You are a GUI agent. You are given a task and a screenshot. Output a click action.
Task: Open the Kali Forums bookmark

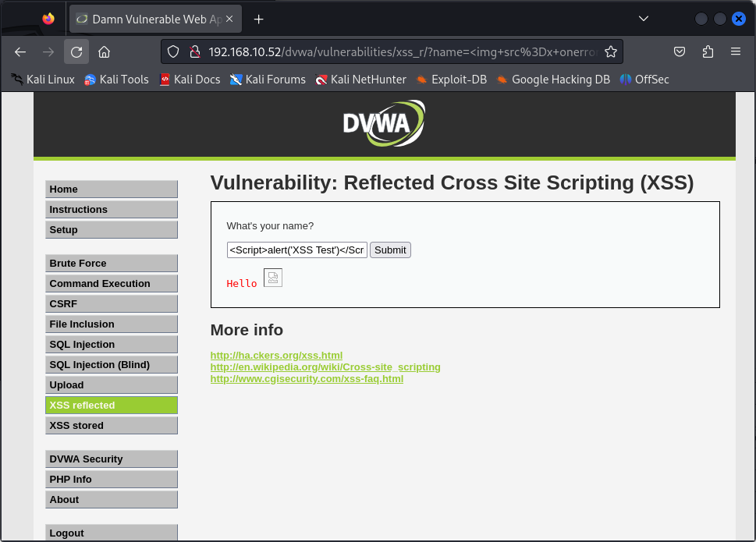click(x=268, y=80)
